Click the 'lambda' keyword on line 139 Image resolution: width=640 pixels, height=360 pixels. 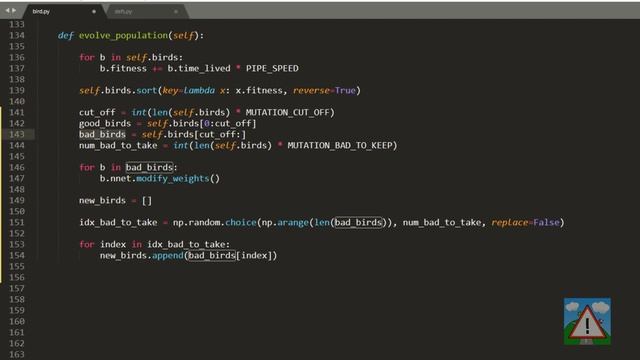199,91
